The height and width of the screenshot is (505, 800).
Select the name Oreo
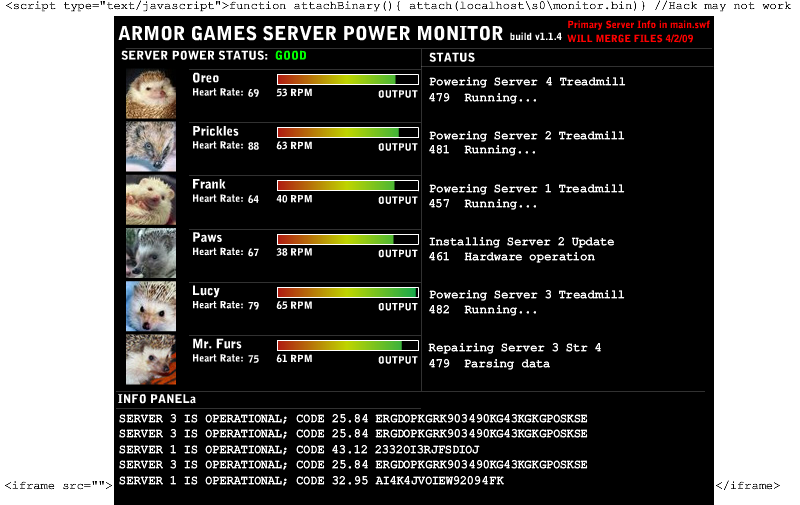tap(206, 78)
